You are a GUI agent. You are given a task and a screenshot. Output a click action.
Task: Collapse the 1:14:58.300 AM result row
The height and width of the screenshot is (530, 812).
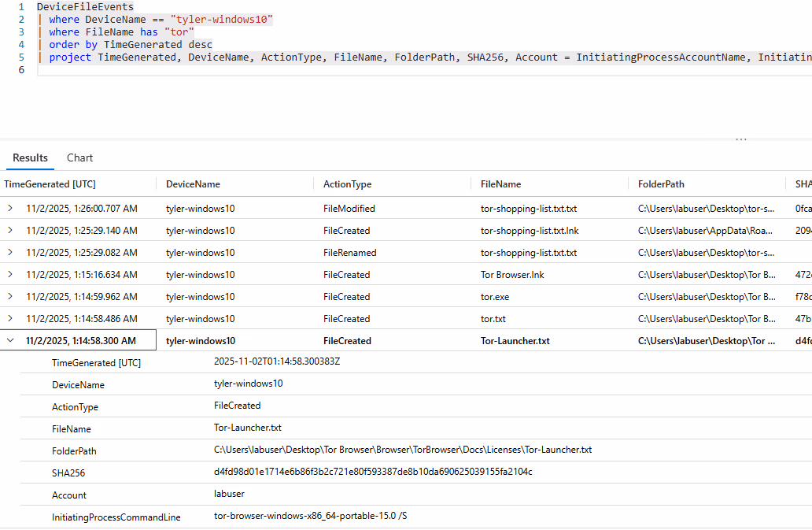coord(10,340)
